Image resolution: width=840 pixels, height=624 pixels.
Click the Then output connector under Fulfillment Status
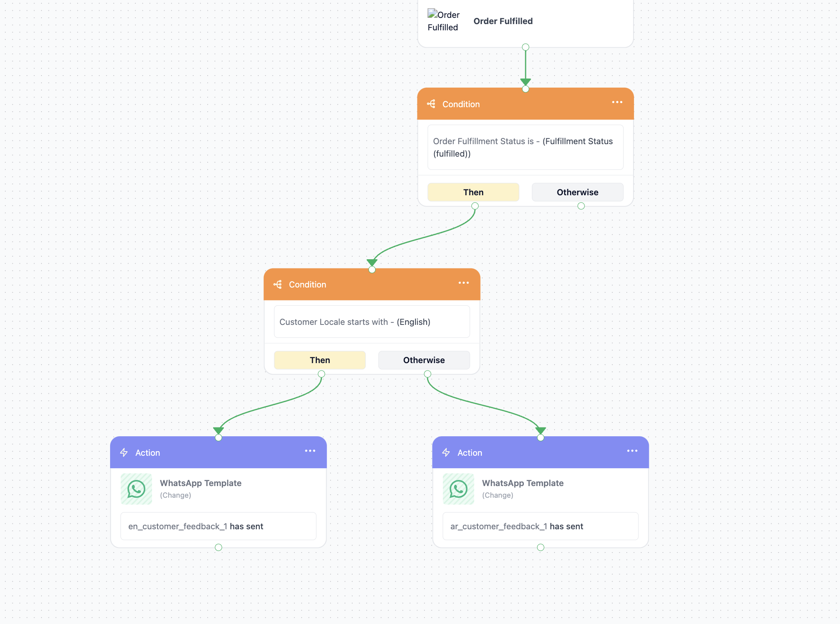tap(475, 206)
